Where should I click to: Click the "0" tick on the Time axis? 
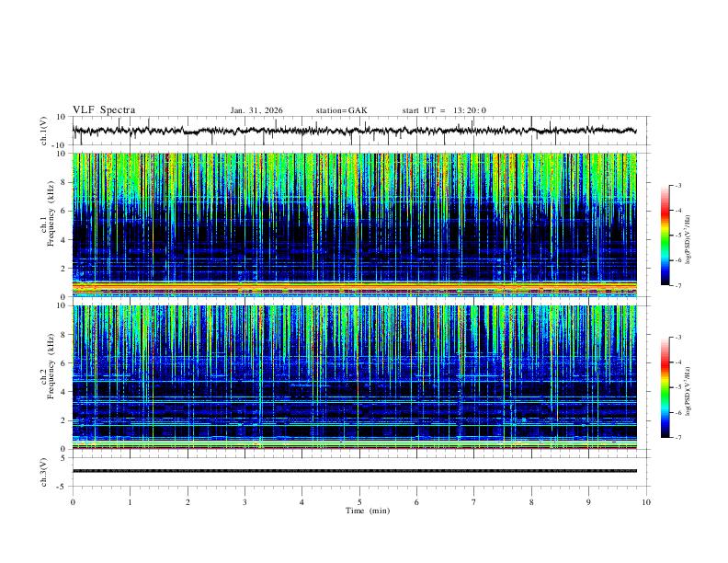coord(73,502)
